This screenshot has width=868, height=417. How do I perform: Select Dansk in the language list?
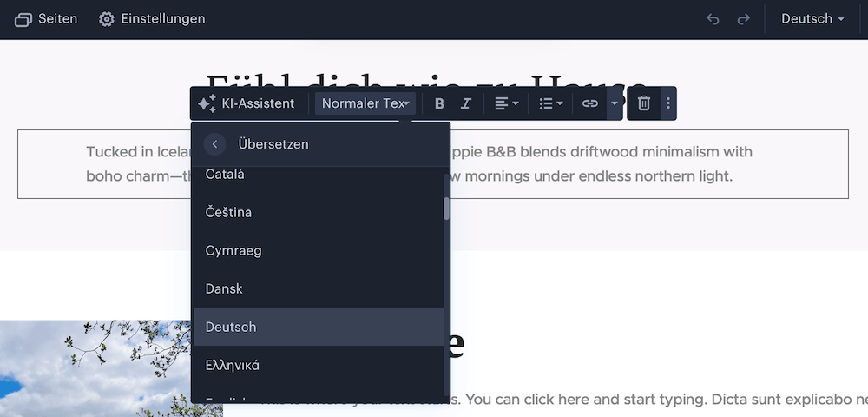319,289
